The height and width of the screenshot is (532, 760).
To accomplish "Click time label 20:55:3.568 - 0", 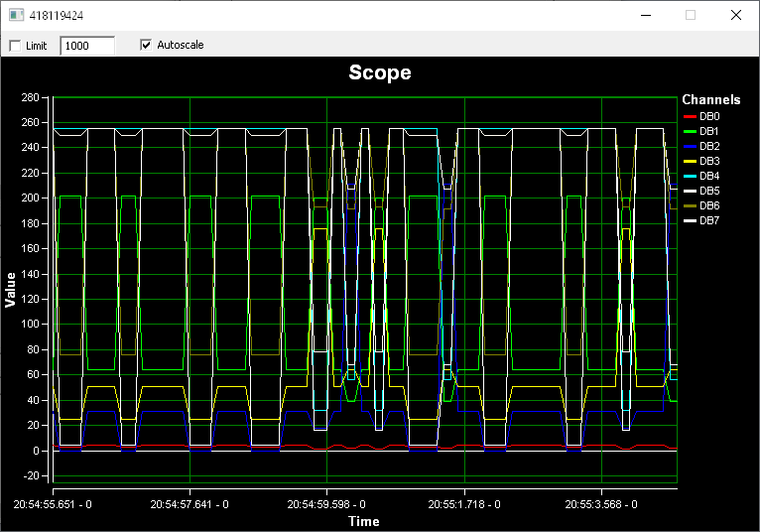I will click(x=601, y=505).
